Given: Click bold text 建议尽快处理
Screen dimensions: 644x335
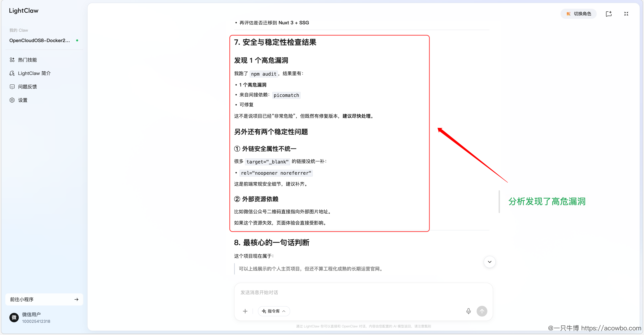Looking at the screenshot, I should 357,116.
